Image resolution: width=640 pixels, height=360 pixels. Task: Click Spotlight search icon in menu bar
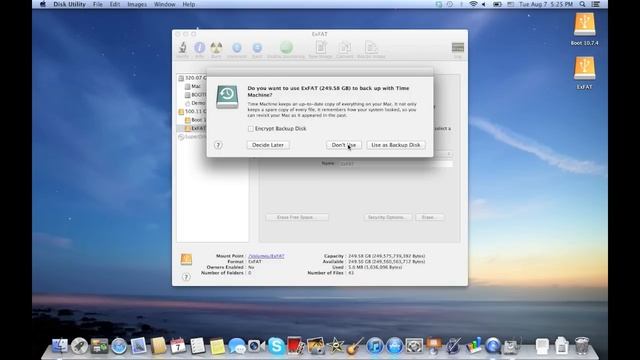coord(582,4)
